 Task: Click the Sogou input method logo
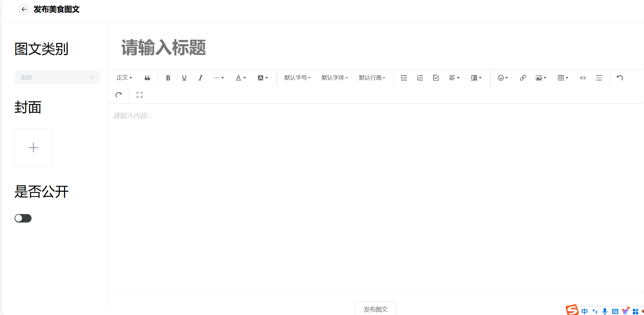point(572,310)
